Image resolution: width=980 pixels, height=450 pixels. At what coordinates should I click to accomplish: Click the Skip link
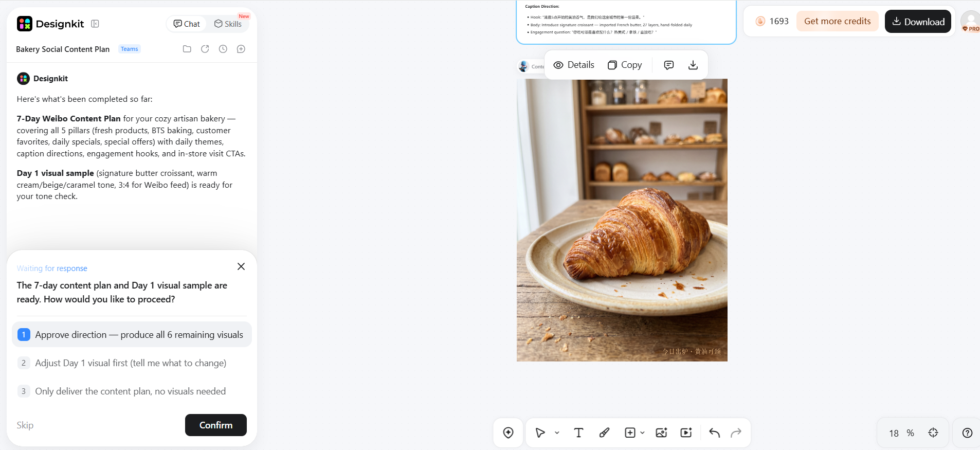click(x=25, y=425)
